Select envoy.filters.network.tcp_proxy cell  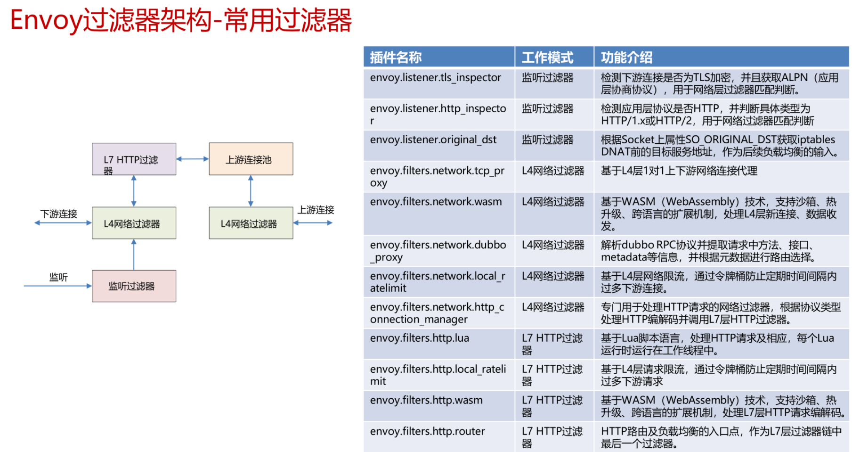pyautogui.click(x=439, y=177)
